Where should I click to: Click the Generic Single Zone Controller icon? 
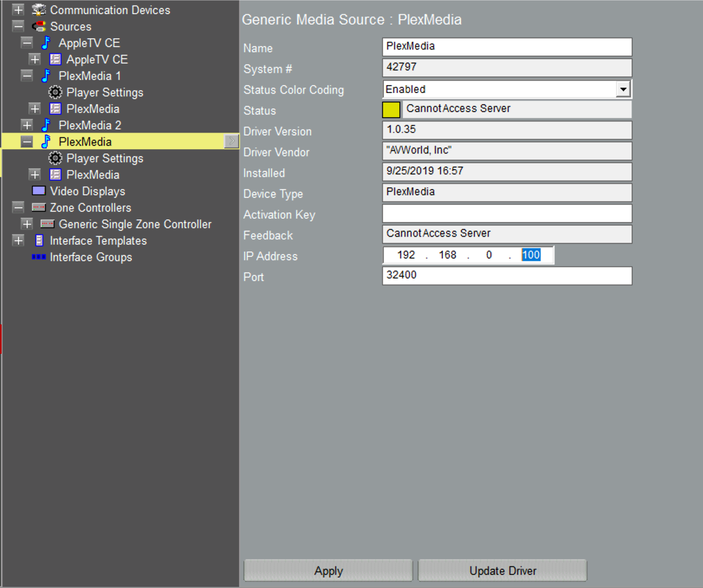tap(47, 224)
